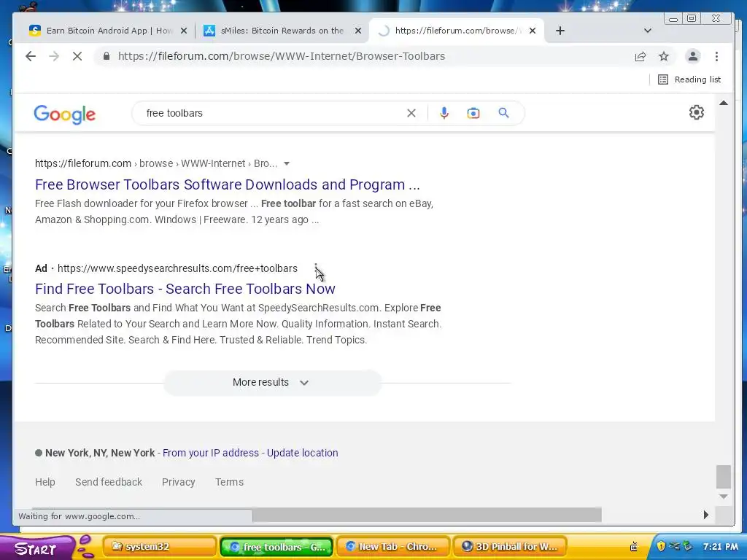Switch to free toolbars taskbar button
This screenshot has height=560, width=747.
(x=276, y=547)
